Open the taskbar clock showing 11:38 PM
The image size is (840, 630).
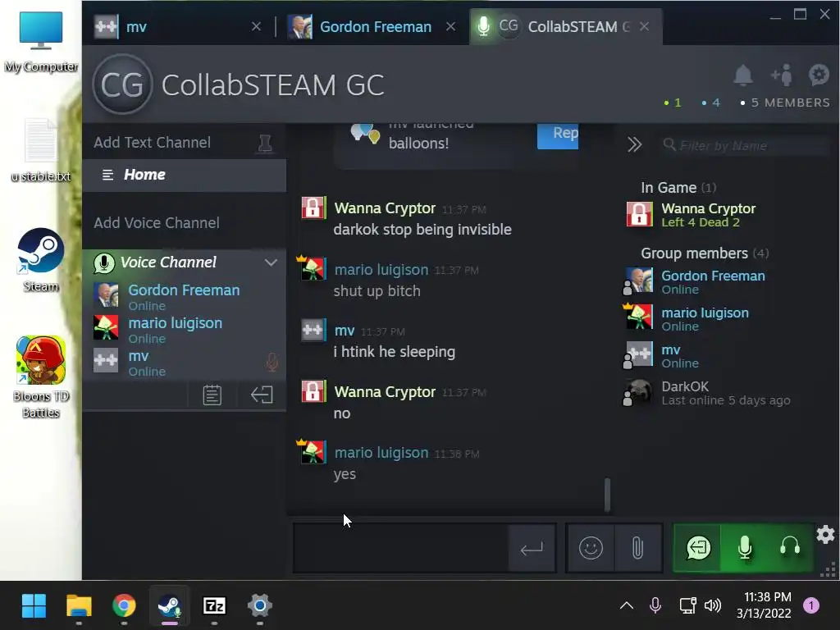point(764,605)
